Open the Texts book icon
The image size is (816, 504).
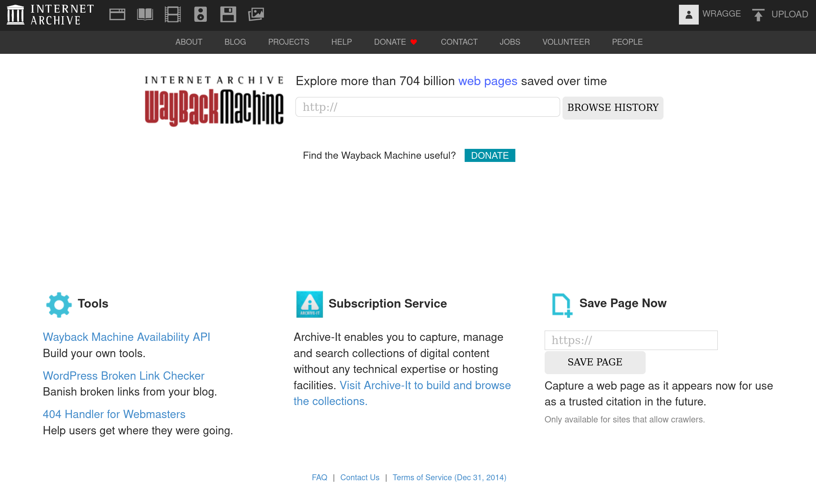click(145, 15)
